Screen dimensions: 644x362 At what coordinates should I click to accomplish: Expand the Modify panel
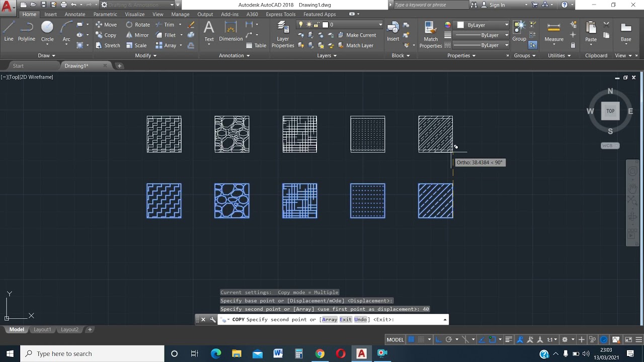(x=146, y=55)
